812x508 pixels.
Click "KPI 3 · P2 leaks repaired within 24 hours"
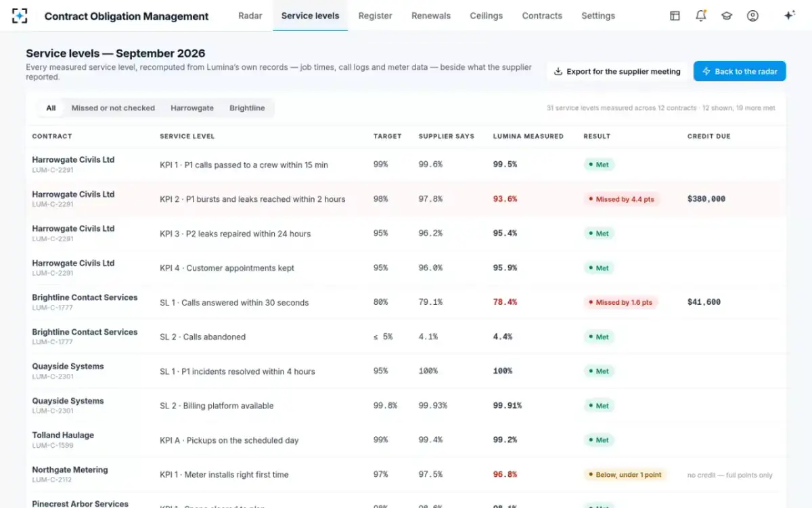tap(235, 234)
